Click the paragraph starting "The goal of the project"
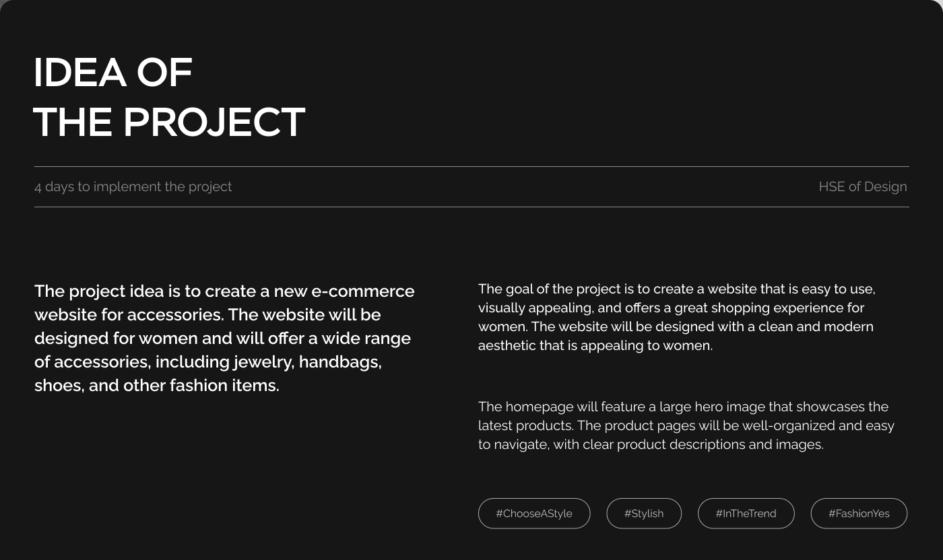The width and height of the screenshot is (943, 560). pos(677,317)
